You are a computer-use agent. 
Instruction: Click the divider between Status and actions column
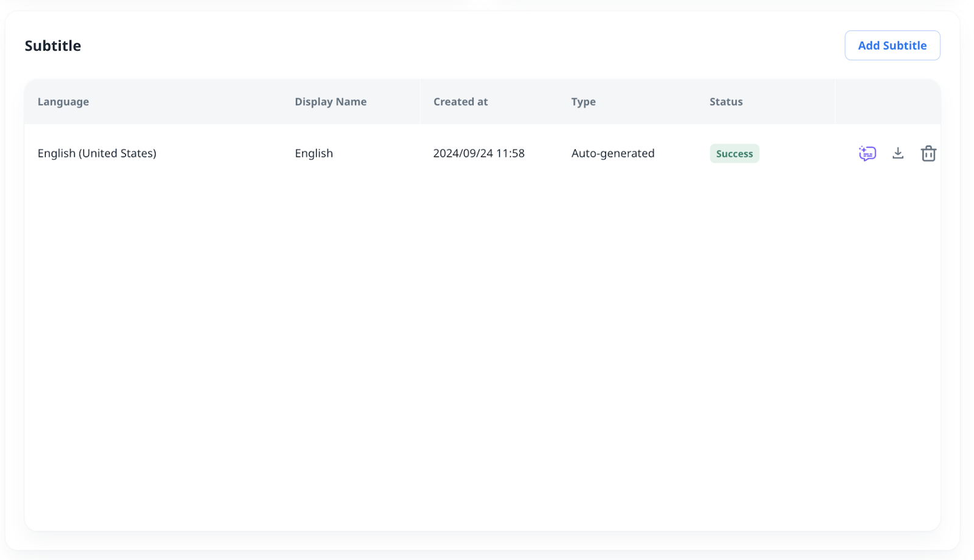pyautogui.click(x=835, y=102)
